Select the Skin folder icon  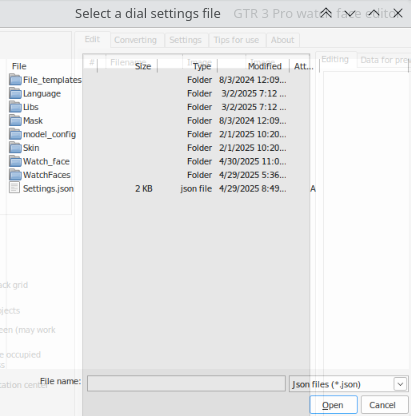[x=15, y=148]
